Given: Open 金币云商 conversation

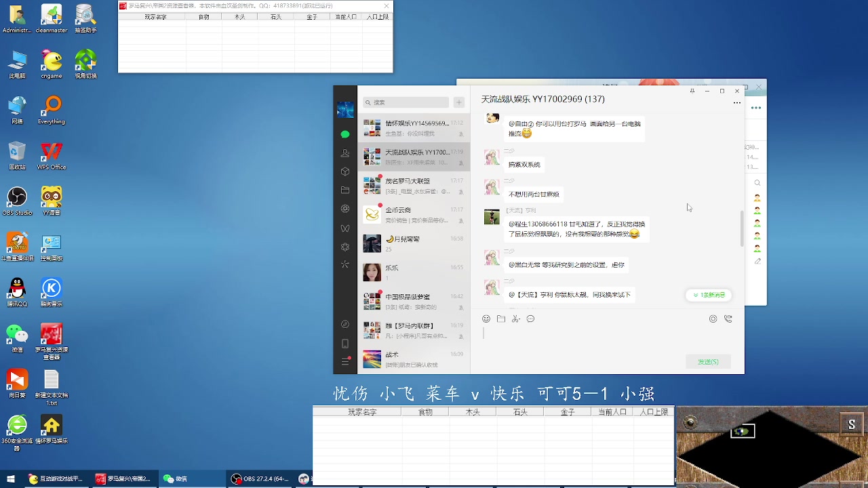Looking at the screenshot, I should [x=414, y=215].
